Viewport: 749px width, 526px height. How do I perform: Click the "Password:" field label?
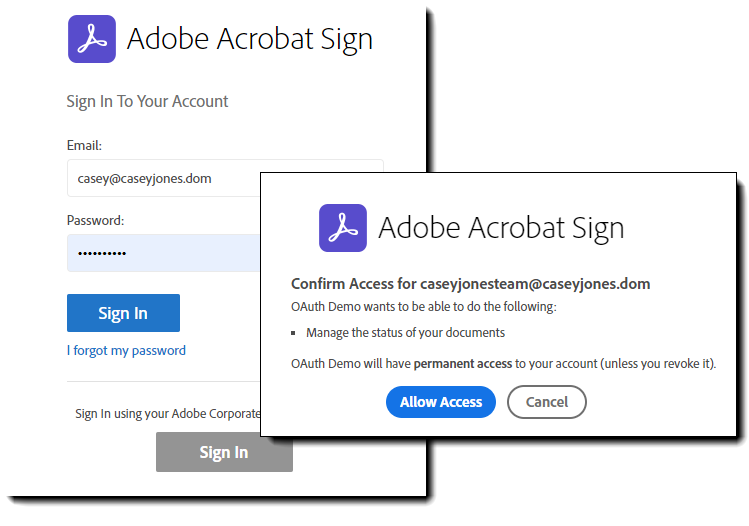pos(95,220)
